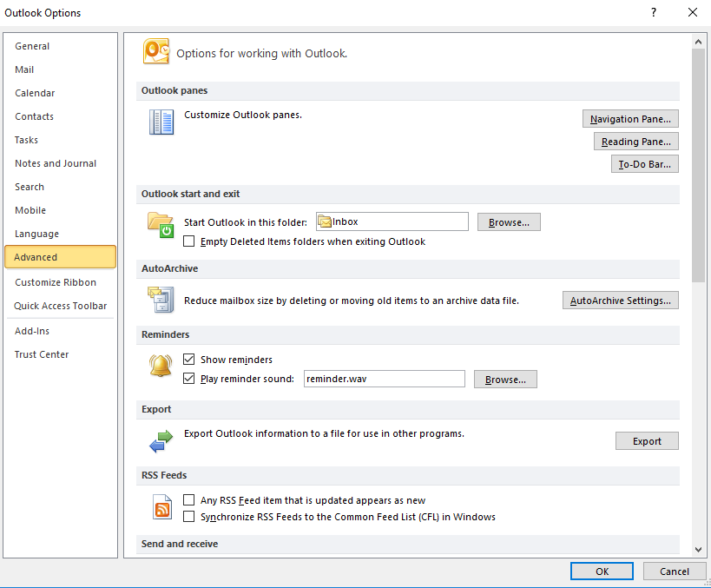Image resolution: width=711 pixels, height=588 pixels.
Task: Confirm options with OK
Action: click(602, 571)
